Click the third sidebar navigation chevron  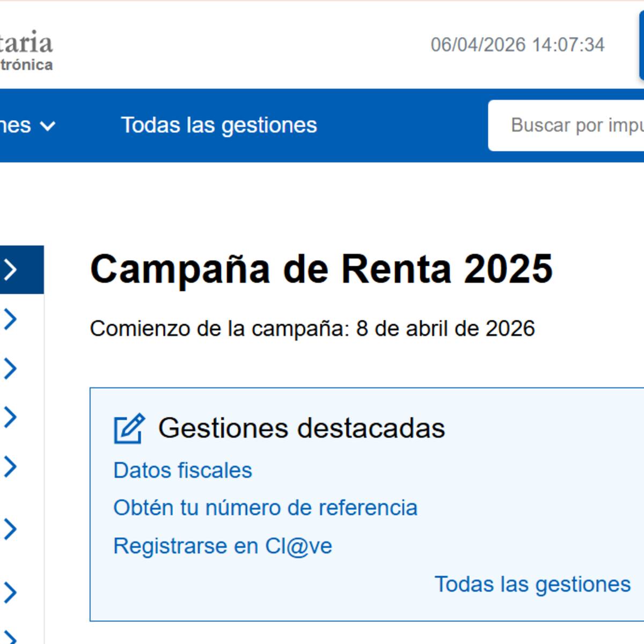coord(10,367)
